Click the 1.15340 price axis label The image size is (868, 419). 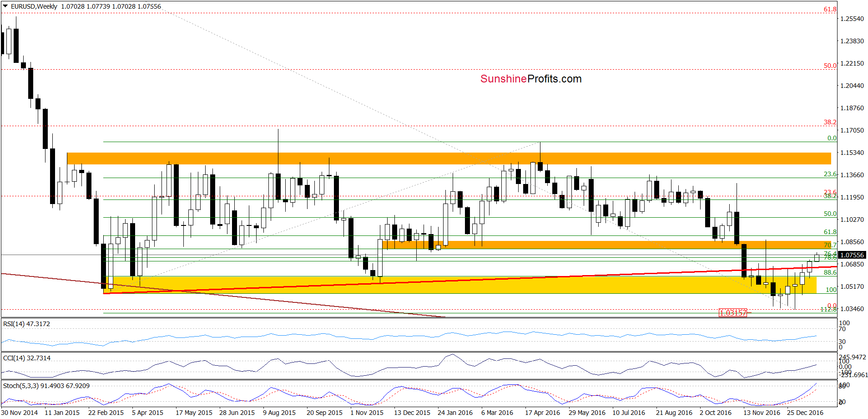(852, 153)
